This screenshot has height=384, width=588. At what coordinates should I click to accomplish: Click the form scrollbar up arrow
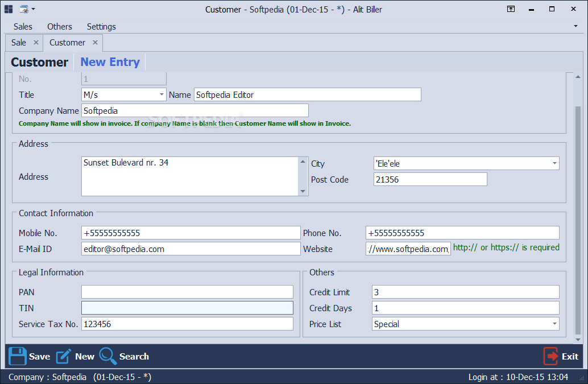click(578, 77)
